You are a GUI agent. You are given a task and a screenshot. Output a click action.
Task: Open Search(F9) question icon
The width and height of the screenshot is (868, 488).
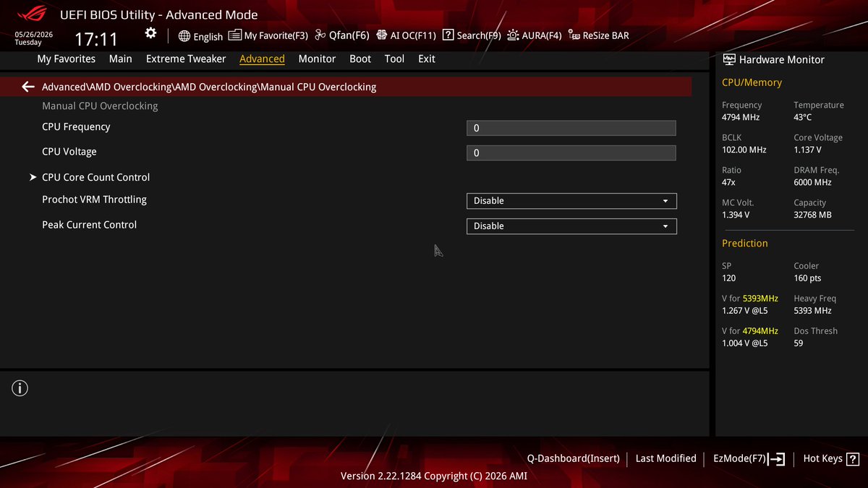448,35
